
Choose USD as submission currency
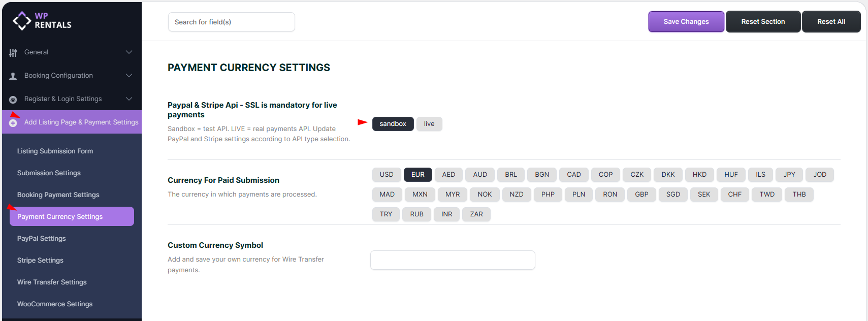[x=387, y=175]
